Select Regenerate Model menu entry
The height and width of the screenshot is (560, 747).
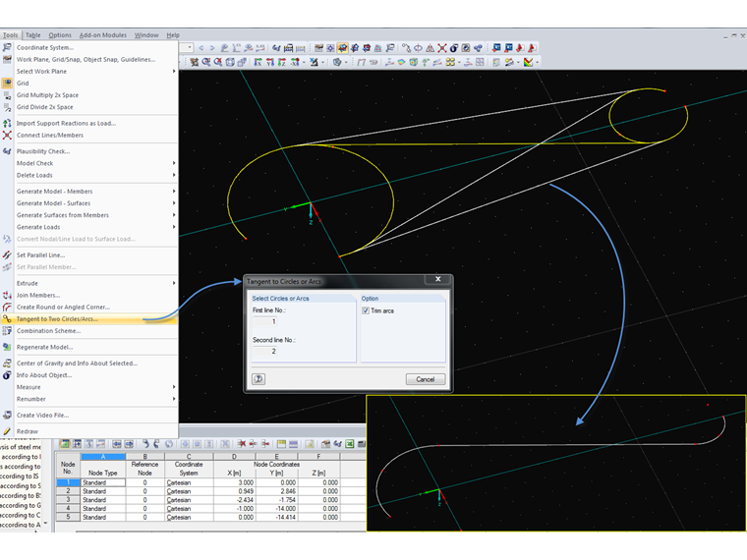pos(44,347)
